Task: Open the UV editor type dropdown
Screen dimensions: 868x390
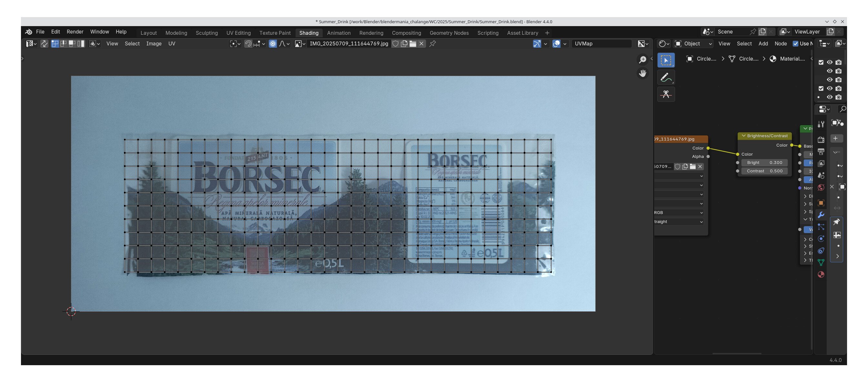Action: click(31, 44)
